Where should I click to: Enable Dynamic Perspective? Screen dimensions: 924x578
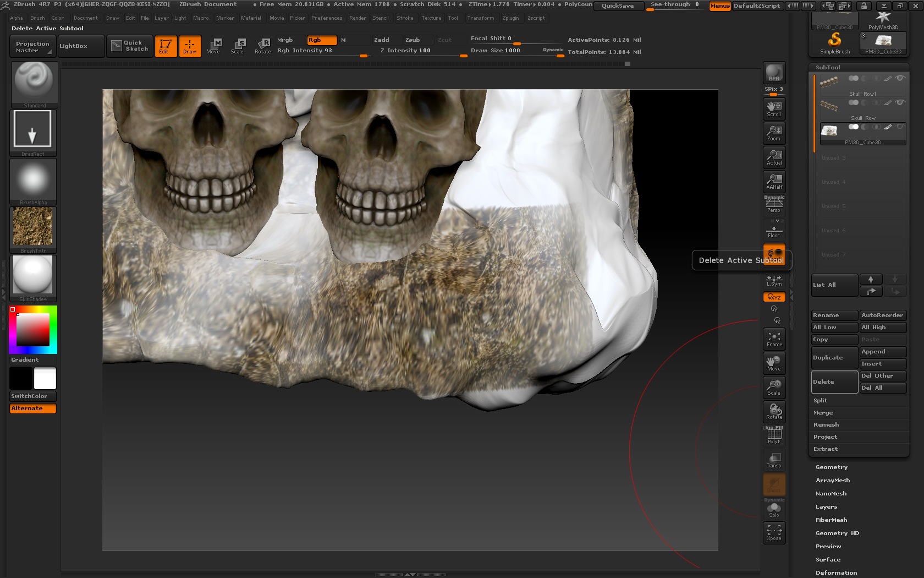tap(774, 204)
